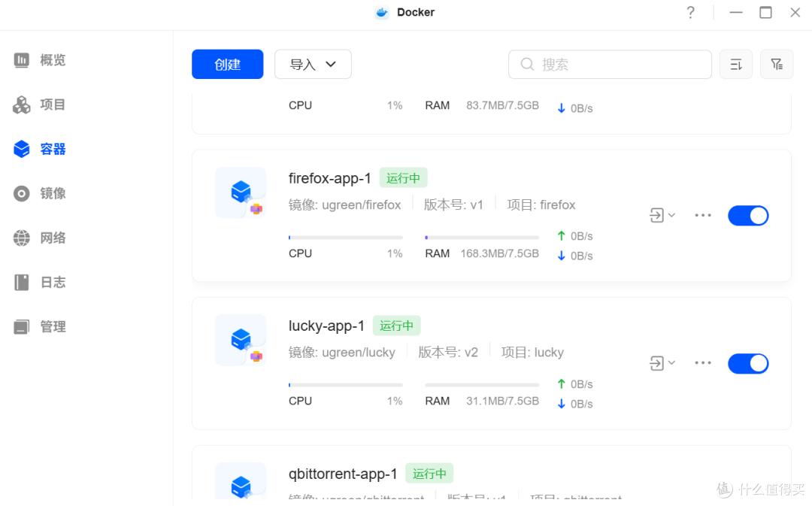The width and height of the screenshot is (812, 506).
Task: Click the firefox-app-1 CPU usage bar
Action: 345,238
